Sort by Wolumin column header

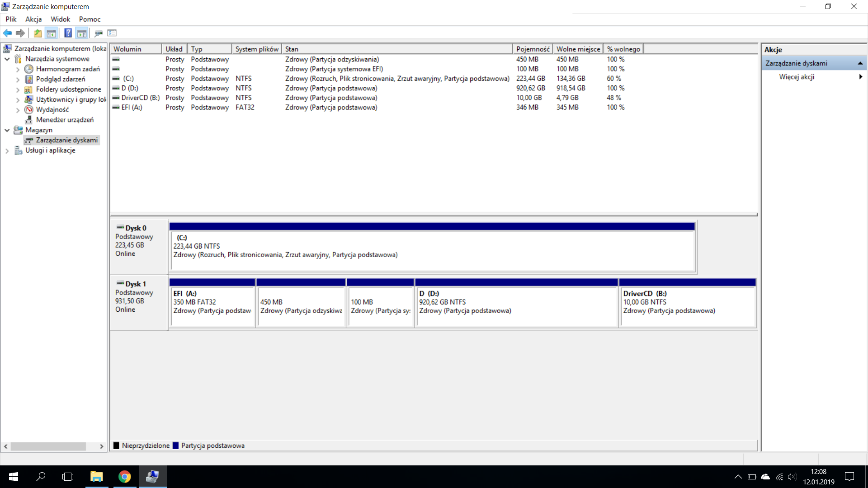tap(136, 49)
